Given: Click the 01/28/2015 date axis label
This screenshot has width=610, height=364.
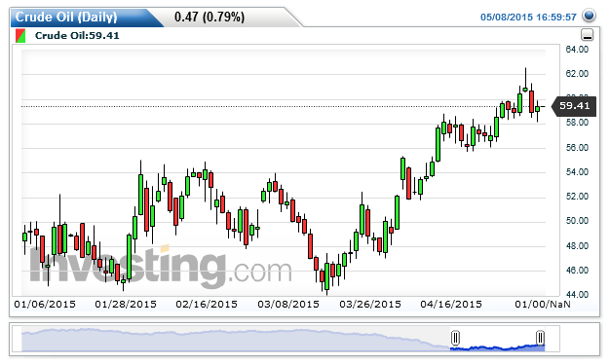Looking at the screenshot, I should point(126,305).
